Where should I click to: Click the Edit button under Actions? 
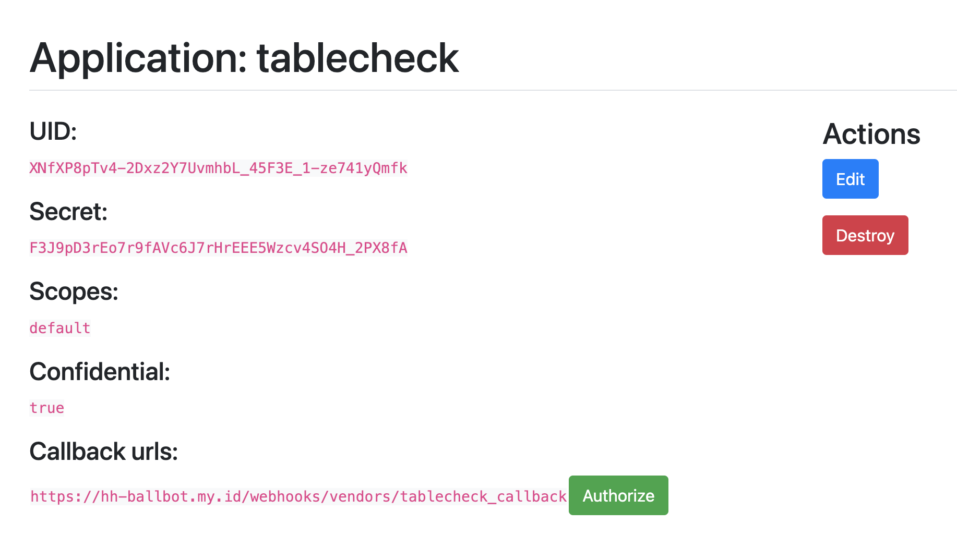tap(850, 179)
